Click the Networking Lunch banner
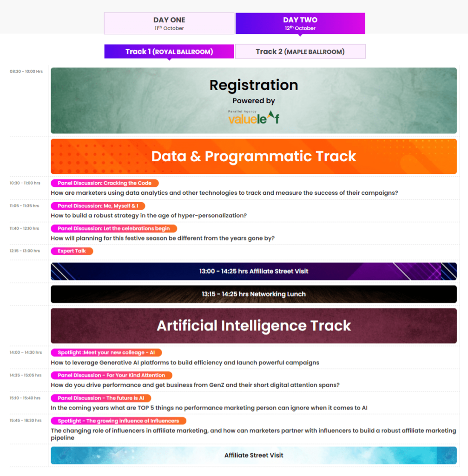The width and height of the screenshot is (468, 476). click(254, 294)
